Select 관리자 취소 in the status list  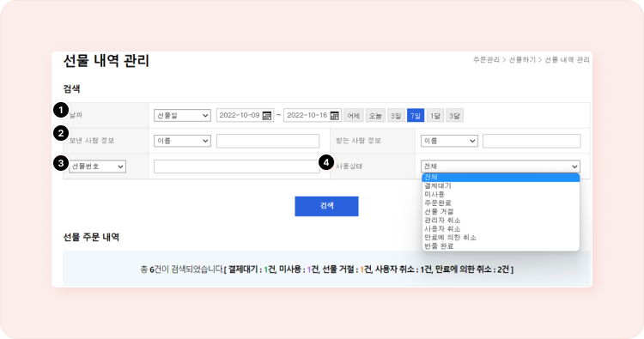click(501, 221)
